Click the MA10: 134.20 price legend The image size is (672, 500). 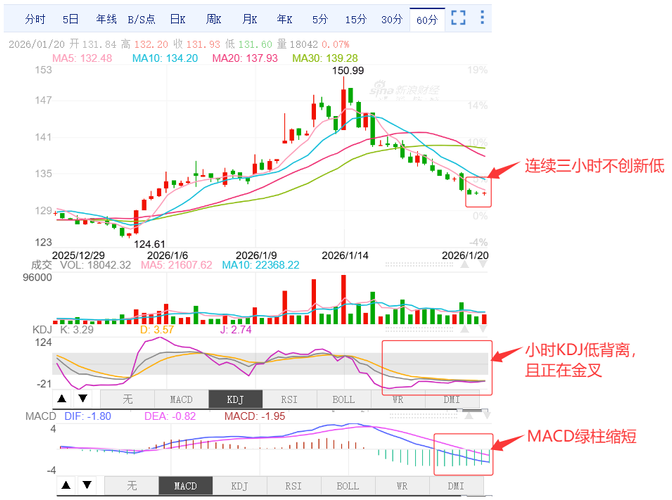[165, 58]
